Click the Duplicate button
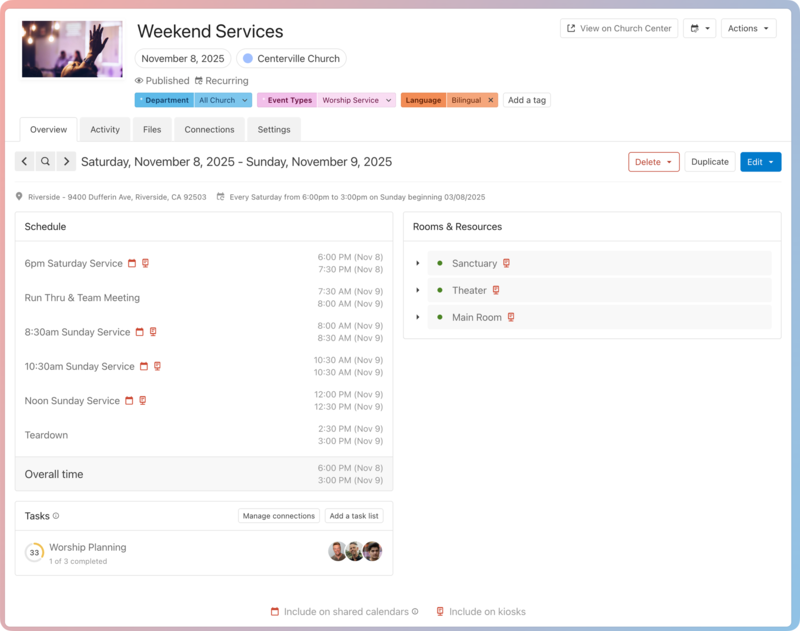Image resolution: width=800 pixels, height=631 pixels. pos(708,161)
